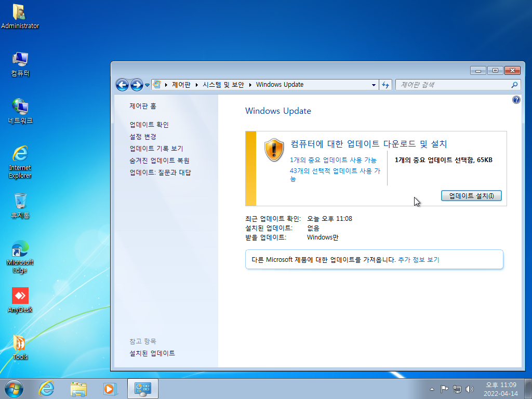The width and height of the screenshot is (532, 399).
Task: Select the Control Panel taskbar button
Action: pos(143,389)
